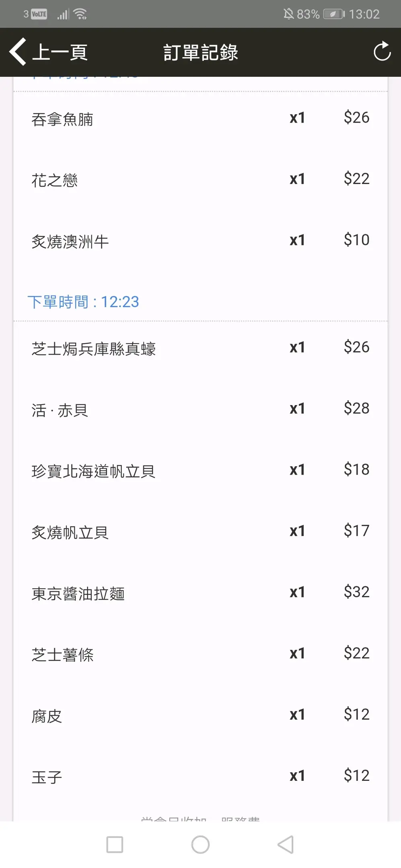Tap the back arrow icon

[x=18, y=51]
